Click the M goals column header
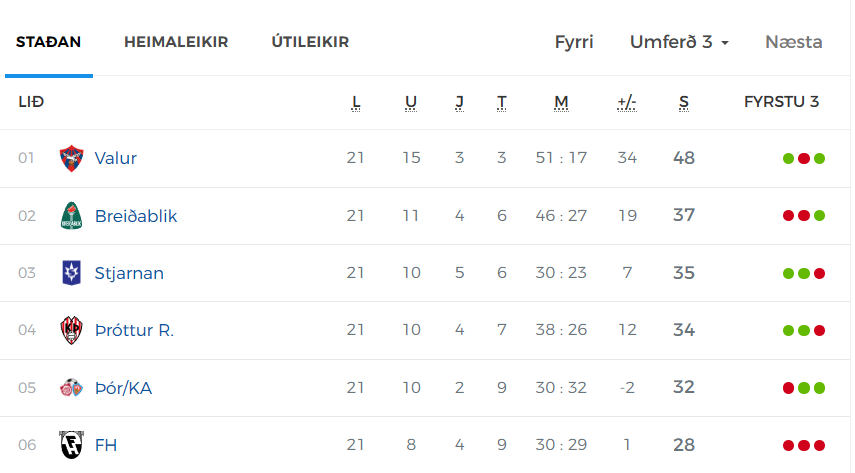This screenshot has height=473, width=855. (561, 103)
